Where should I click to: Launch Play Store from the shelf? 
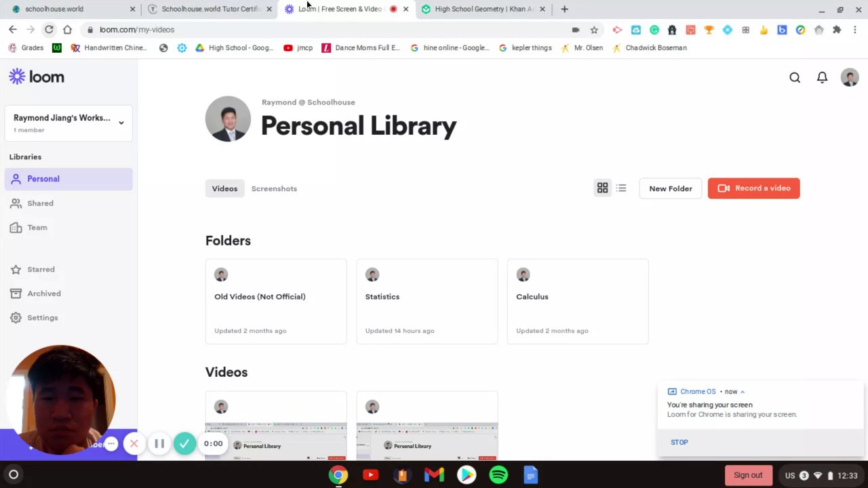(466, 475)
